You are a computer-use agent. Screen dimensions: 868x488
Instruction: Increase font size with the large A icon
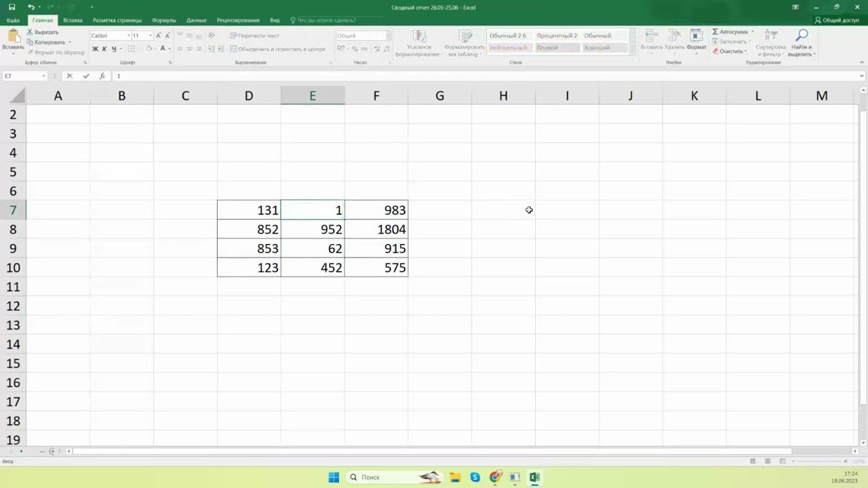[159, 35]
